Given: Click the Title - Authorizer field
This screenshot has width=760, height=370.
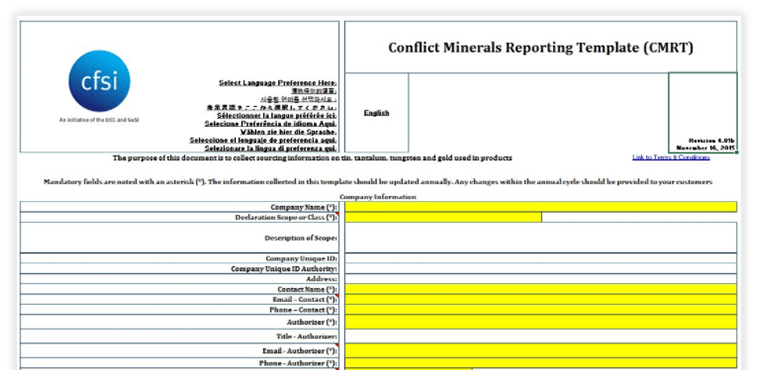Looking at the screenshot, I should point(541,336).
